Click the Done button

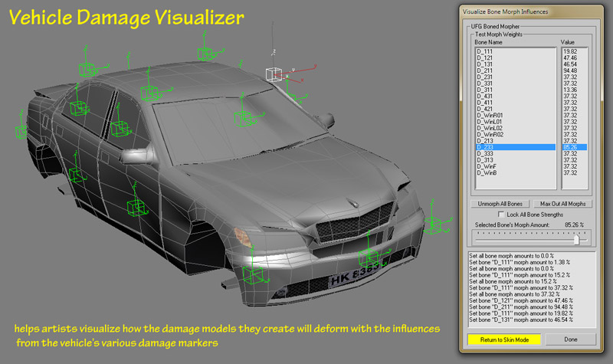point(570,339)
